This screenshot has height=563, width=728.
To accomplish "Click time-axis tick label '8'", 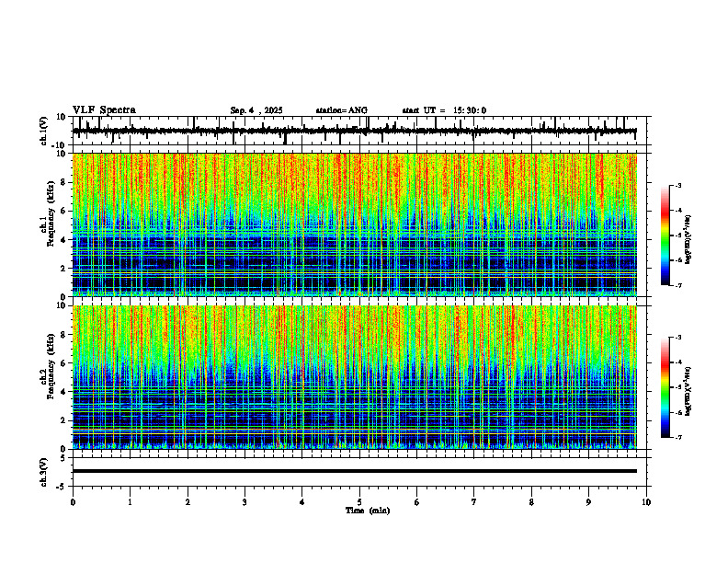I will point(531,502).
